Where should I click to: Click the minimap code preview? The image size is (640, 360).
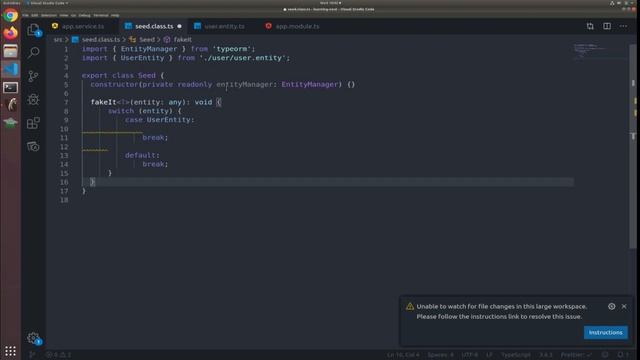(588, 51)
